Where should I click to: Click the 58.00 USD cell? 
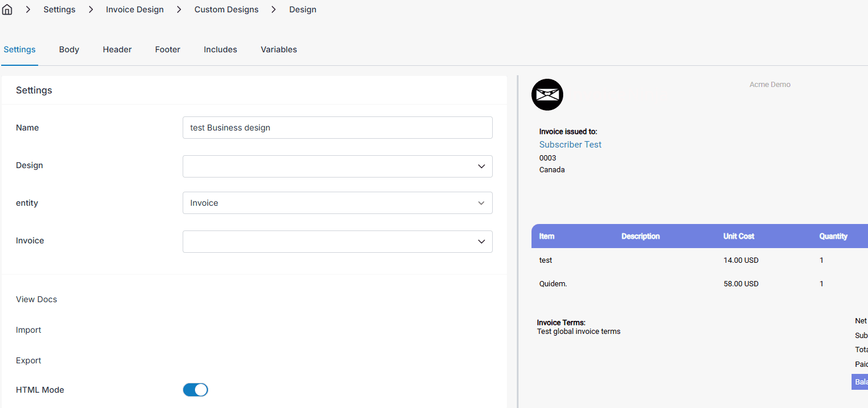click(x=741, y=283)
